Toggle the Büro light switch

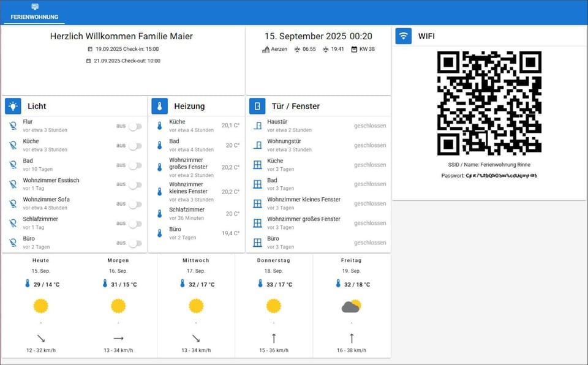point(135,244)
